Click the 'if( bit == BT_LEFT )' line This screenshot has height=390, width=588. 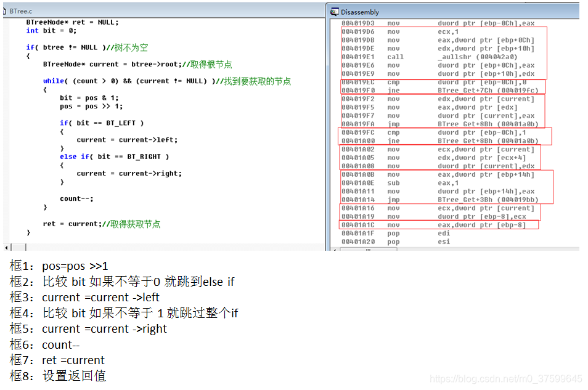click(x=102, y=123)
